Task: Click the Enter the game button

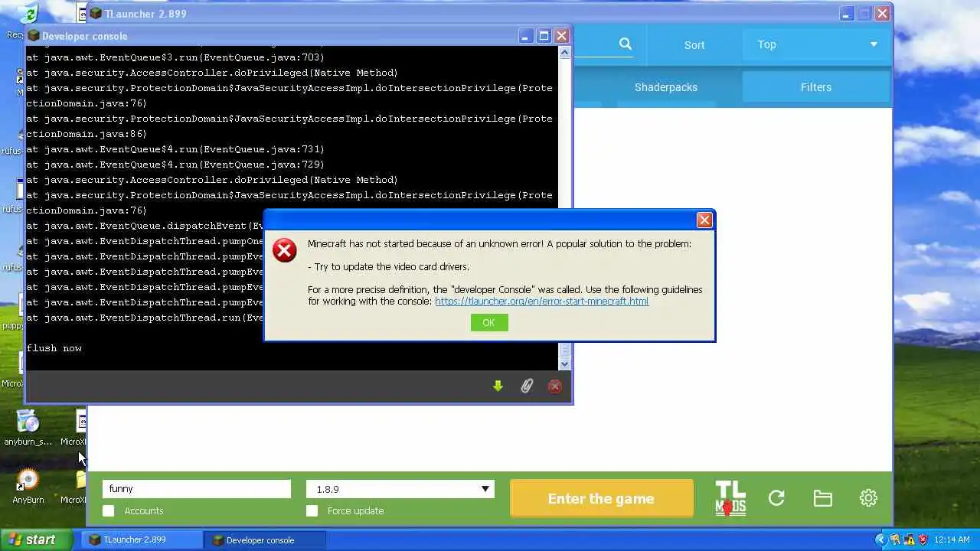Action: tap(601, 499)
